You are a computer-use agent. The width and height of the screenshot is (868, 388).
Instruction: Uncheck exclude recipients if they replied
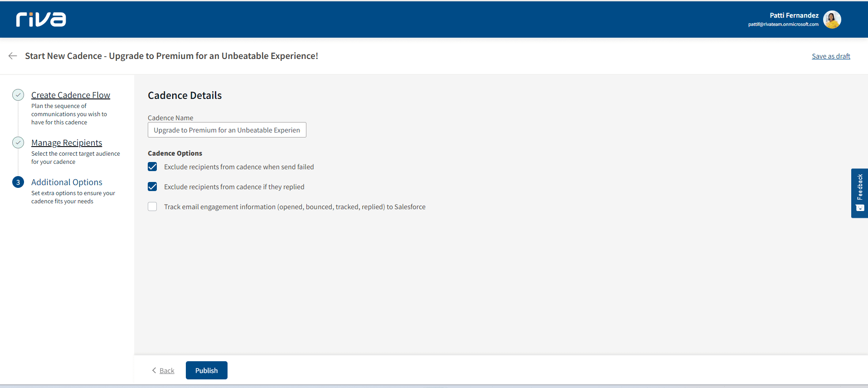[152, 187]
